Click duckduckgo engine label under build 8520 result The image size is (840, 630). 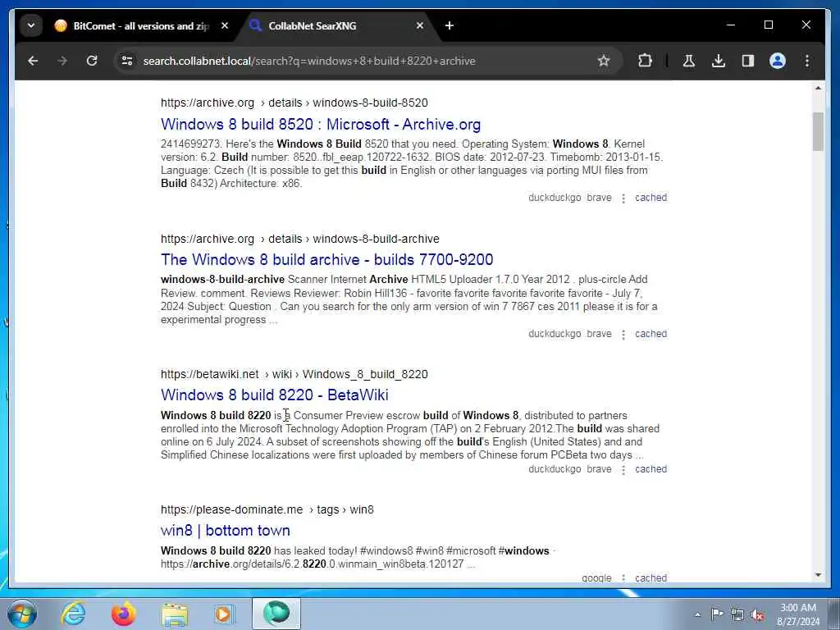555,198
